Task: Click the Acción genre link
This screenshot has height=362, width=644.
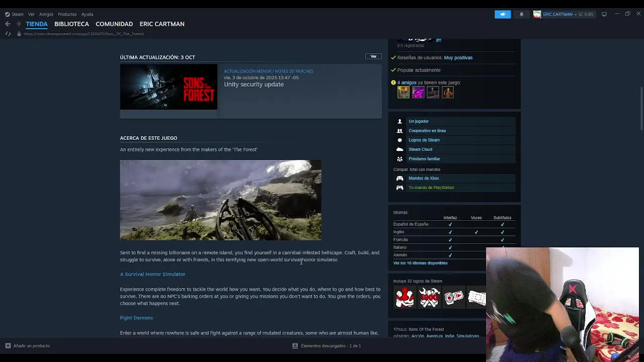Action: (418, 336)
